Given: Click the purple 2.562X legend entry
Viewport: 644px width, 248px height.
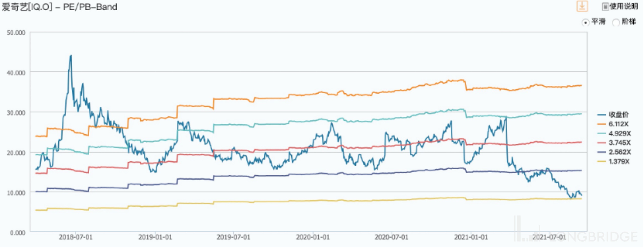Looking at the screenshot, I should tap(614, 152).
